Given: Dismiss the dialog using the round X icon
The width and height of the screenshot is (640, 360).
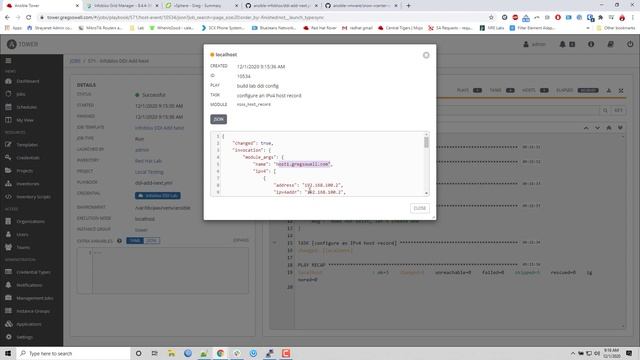Looking at the screenshot, I should point(426,55).
